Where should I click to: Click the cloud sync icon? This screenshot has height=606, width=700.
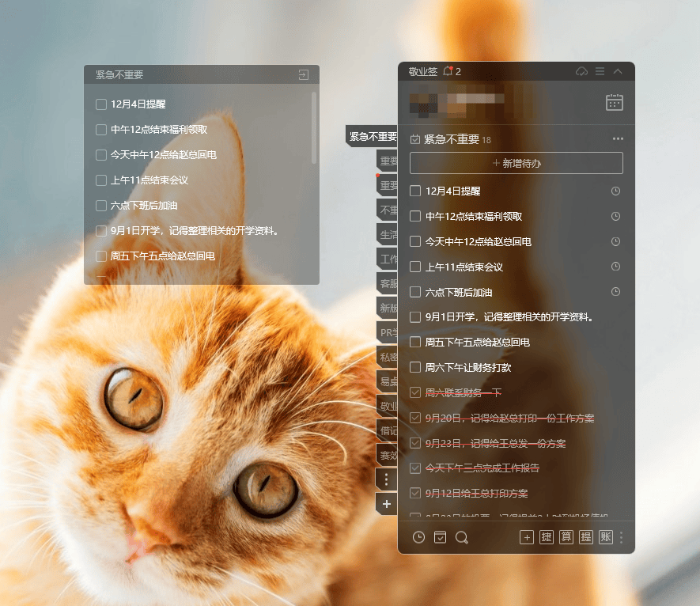[x=581, y=71]
